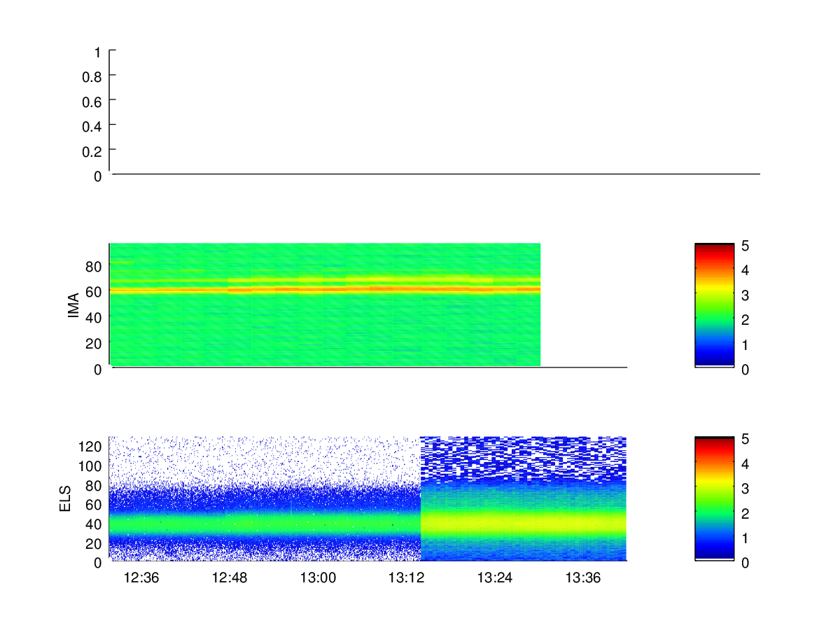Click the 1 label on IMA colorbar
The image size is (840, 630).
click(745, 344)
